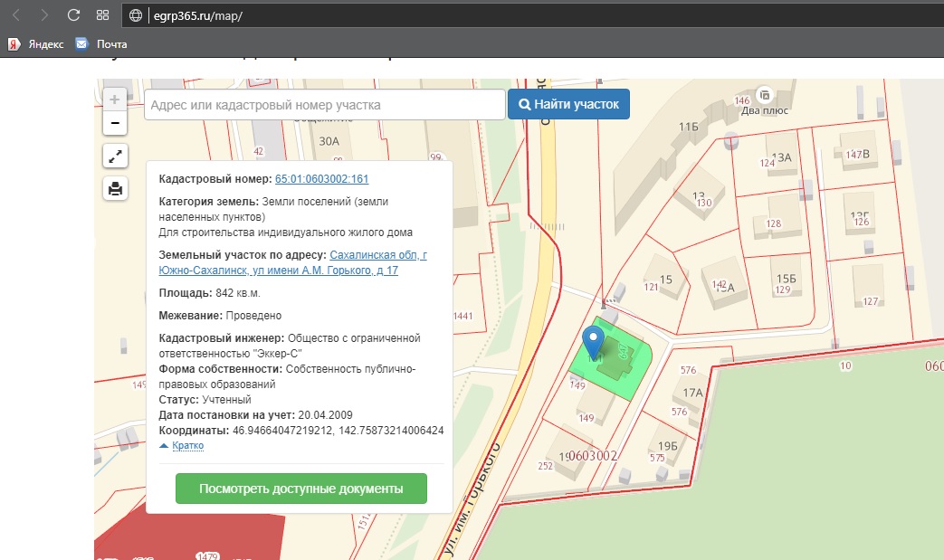Open the Яндекс bookmark
The width and height of the screenshot is (944, 560).
click(36, 43)
